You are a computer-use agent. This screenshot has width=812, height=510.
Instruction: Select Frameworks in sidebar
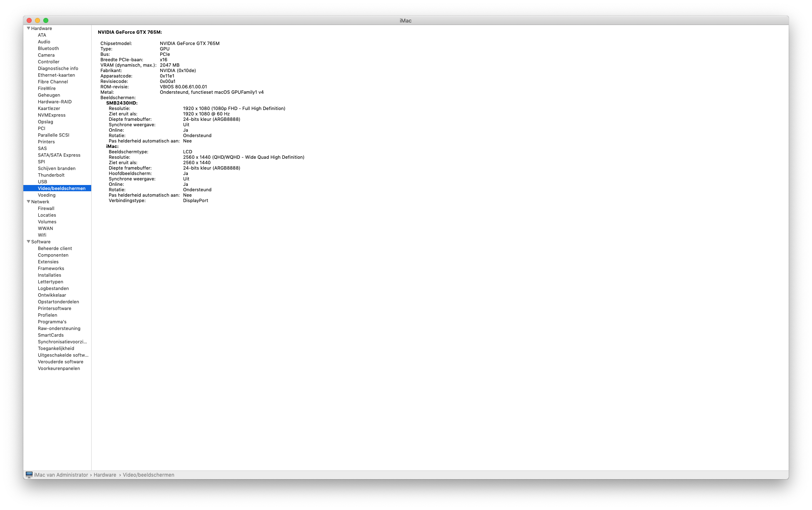click(x=51, y=268)
